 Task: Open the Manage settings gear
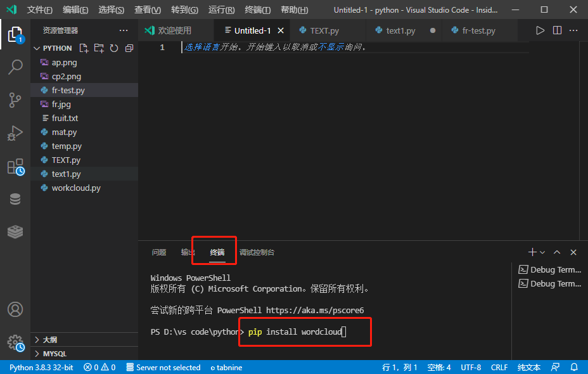point(15,342)
